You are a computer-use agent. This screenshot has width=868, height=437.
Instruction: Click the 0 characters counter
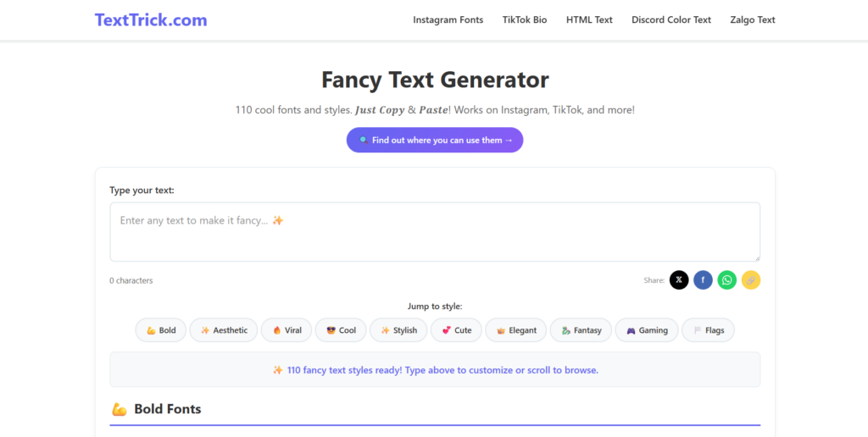(131, 280)
